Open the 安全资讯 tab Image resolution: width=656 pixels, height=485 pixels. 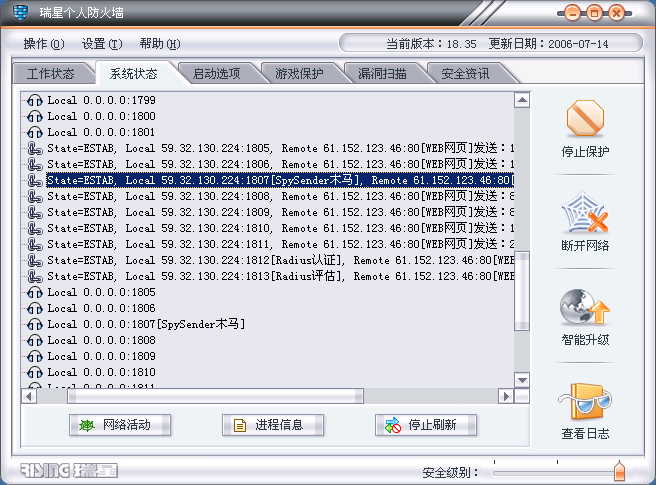click(465, 74)
